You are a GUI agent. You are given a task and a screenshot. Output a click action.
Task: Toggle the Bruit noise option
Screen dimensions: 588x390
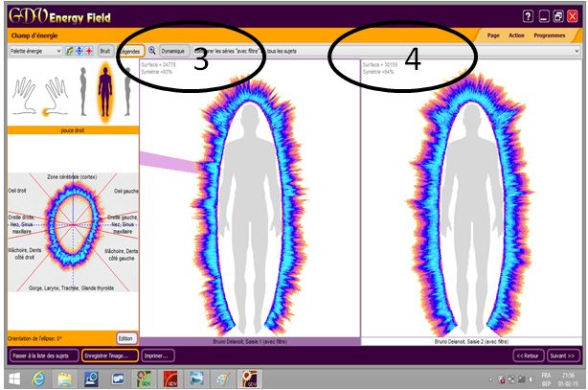105,50
